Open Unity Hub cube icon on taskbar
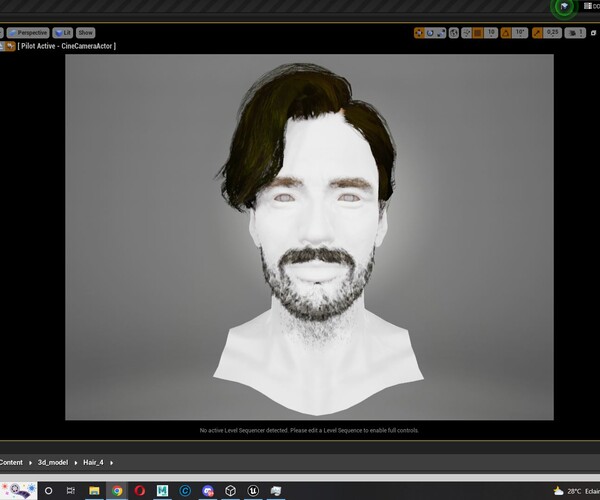 pyautogui.click(x=230, y=490)
